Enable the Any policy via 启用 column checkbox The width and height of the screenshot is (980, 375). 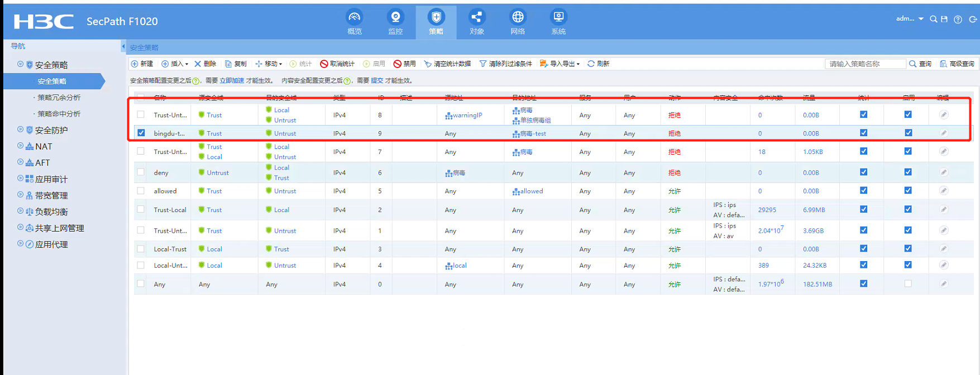click(x=908, y=283)
